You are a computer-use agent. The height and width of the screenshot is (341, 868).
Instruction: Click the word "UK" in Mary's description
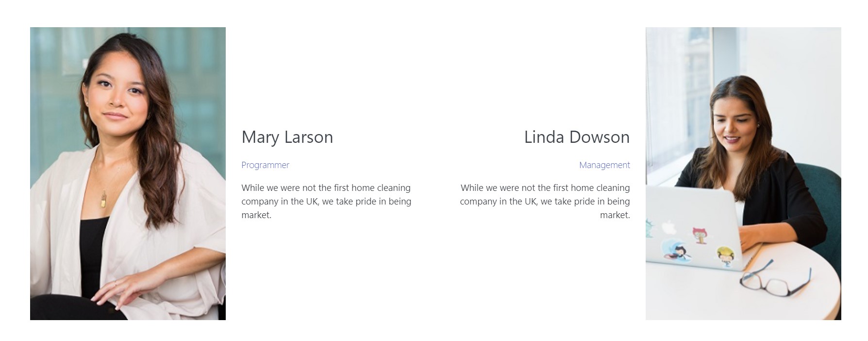(312, 202)
